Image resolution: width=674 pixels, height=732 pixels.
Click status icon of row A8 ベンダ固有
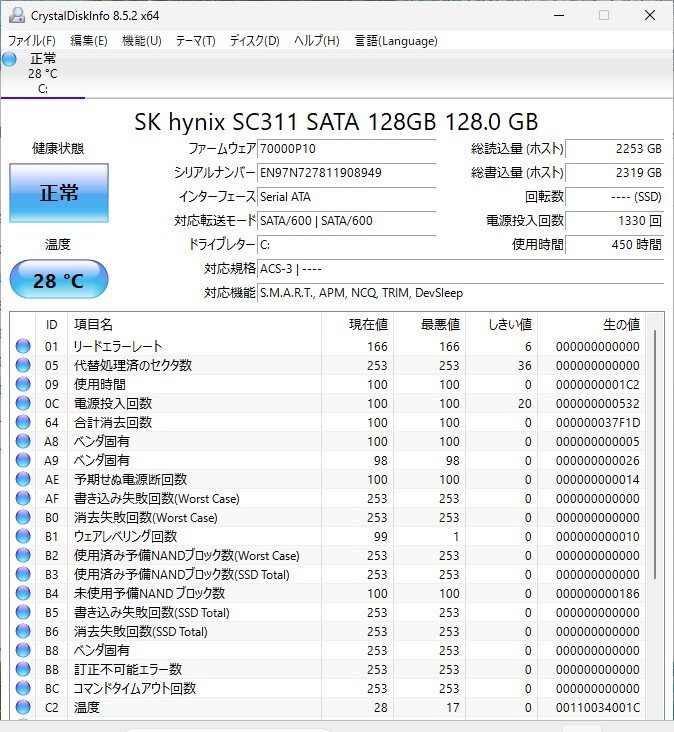click(x=23, y=441)
